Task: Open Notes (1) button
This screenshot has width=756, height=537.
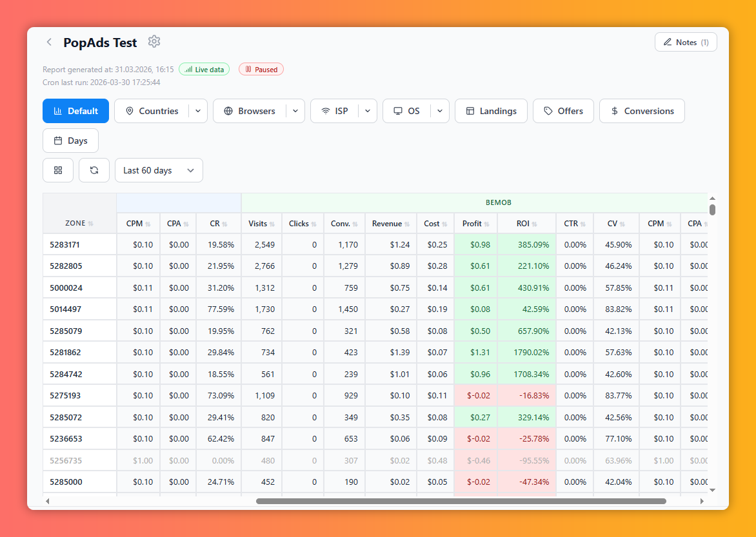Action: [686, 42]
